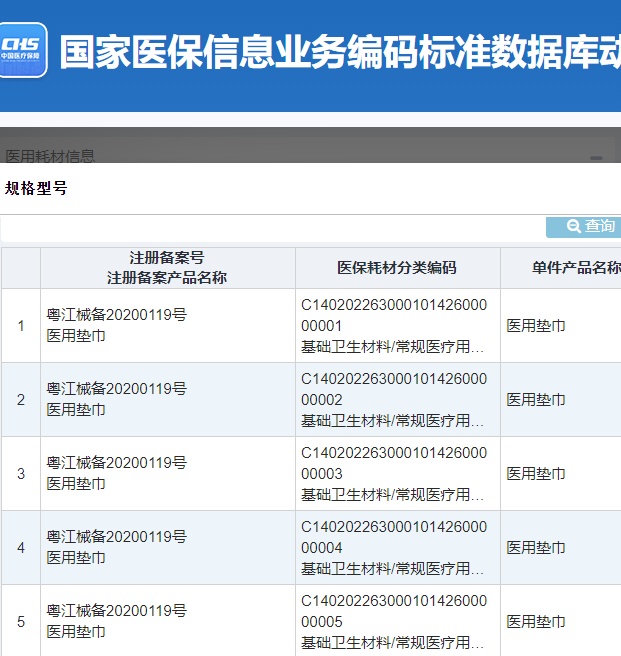The height and width of the screenshot is (656, 621).
Task: Select row number 2 in the table
Action: coord(21,399)
